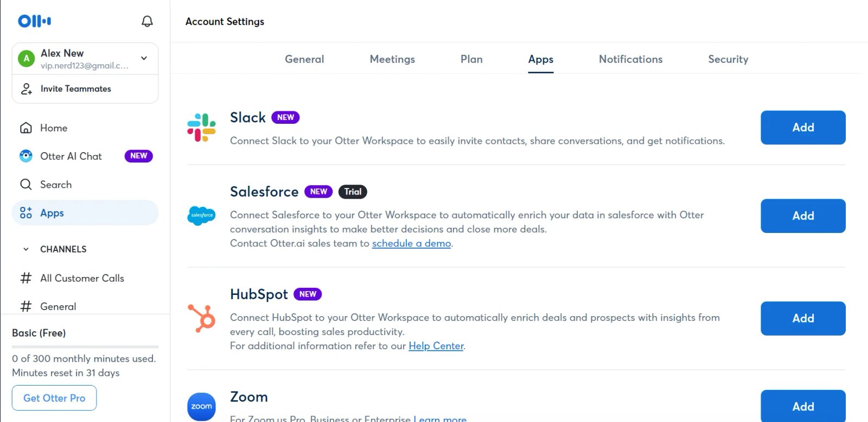Click the monthly minutes usage bar

[x=85, y=347]
